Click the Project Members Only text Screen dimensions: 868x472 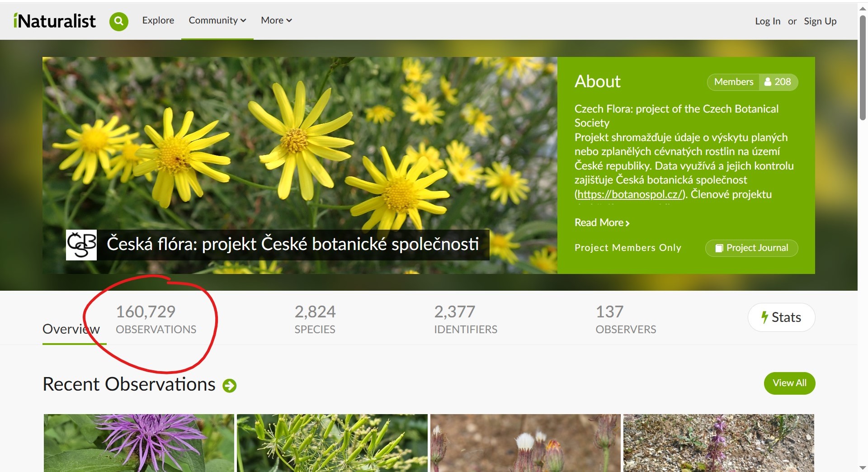pyautogui.click(x=628, y=248)
